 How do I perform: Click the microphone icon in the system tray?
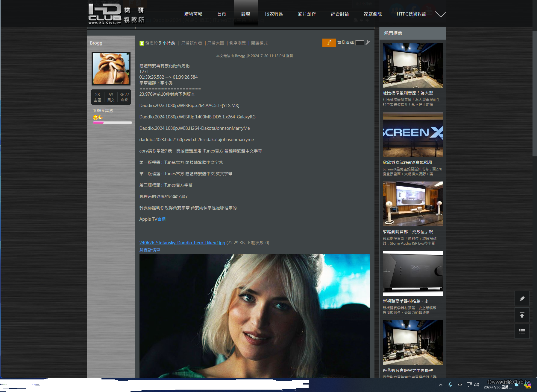click(x=450, y=385)
